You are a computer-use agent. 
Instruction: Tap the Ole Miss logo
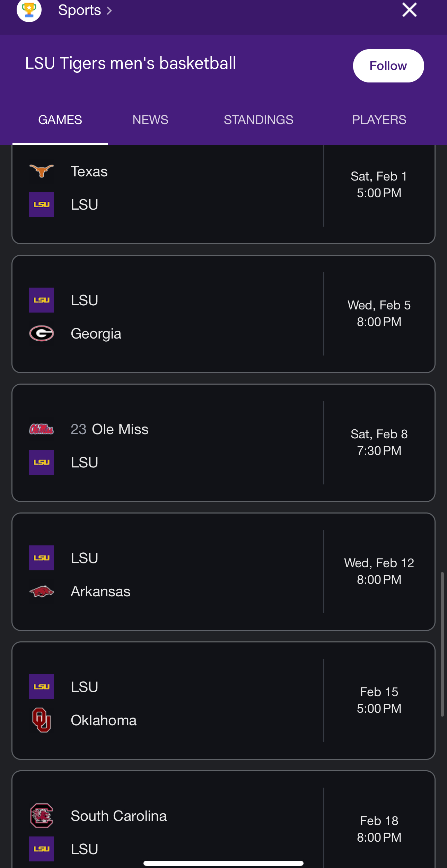(42, 429)
